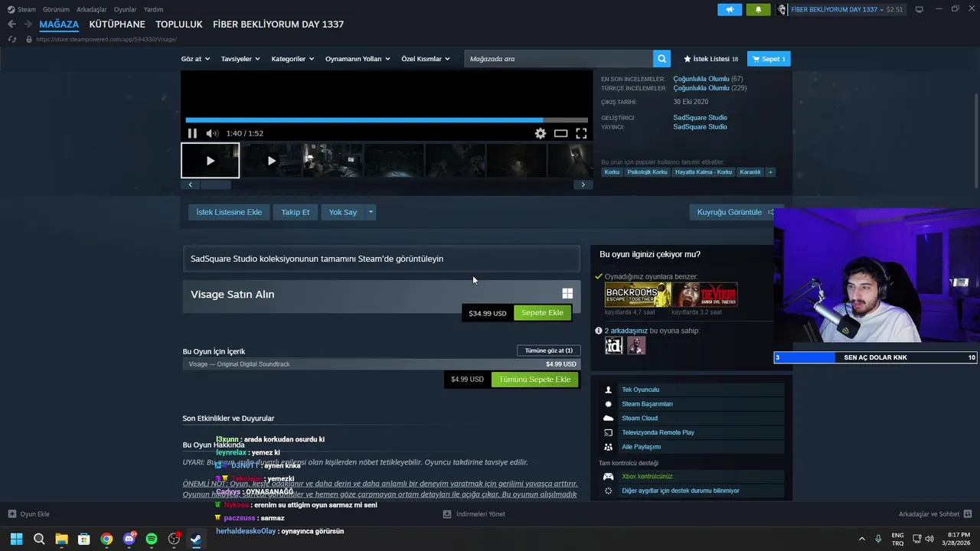980x551 pixels.
Task: Toggle fullscreen on video player
Action: [581, 133]
